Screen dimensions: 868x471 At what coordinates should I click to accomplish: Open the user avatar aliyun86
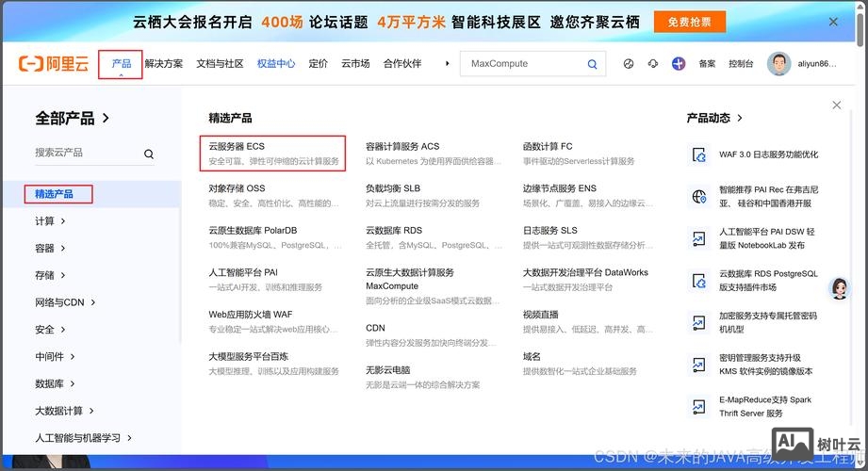coord(778,64)
